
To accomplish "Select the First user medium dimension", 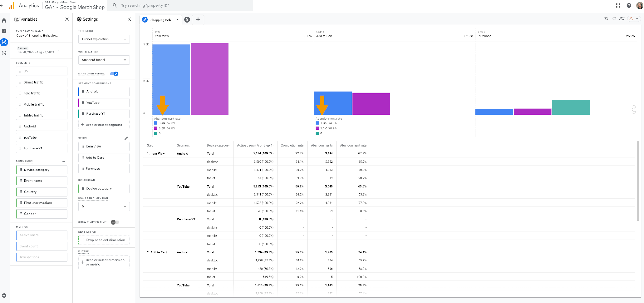I will tap(42, 203).
